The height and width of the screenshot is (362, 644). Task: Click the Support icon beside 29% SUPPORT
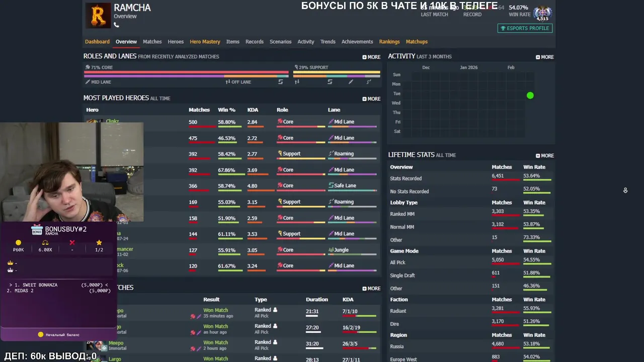(296, 67)
